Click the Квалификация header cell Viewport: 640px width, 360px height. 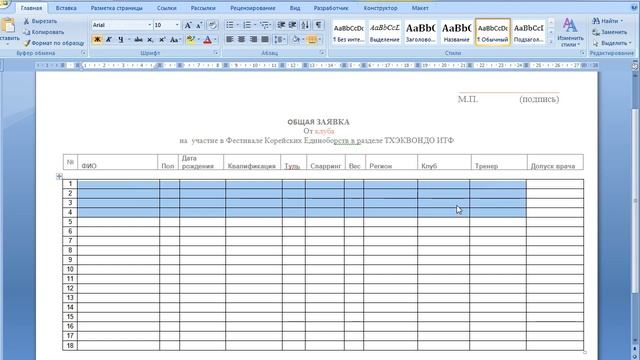(252, 162)
